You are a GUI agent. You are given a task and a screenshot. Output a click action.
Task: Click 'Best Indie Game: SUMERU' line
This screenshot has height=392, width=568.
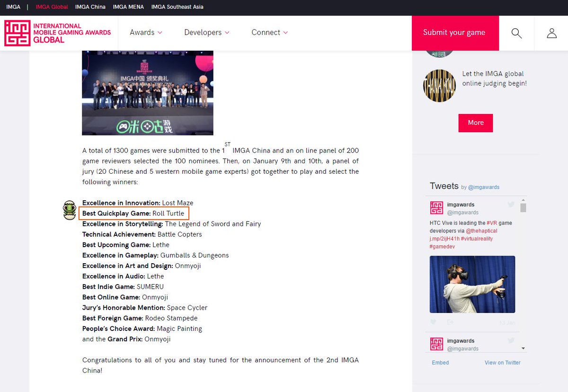tap(123, 286)
